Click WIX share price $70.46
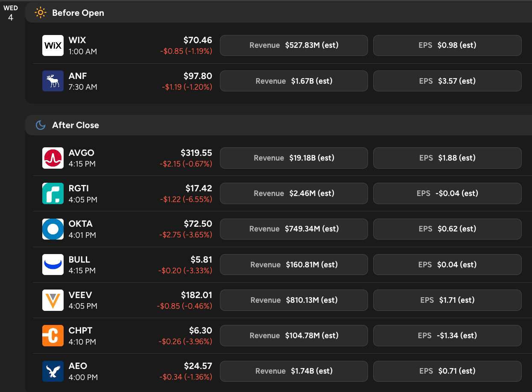 [x=198, y=40]
